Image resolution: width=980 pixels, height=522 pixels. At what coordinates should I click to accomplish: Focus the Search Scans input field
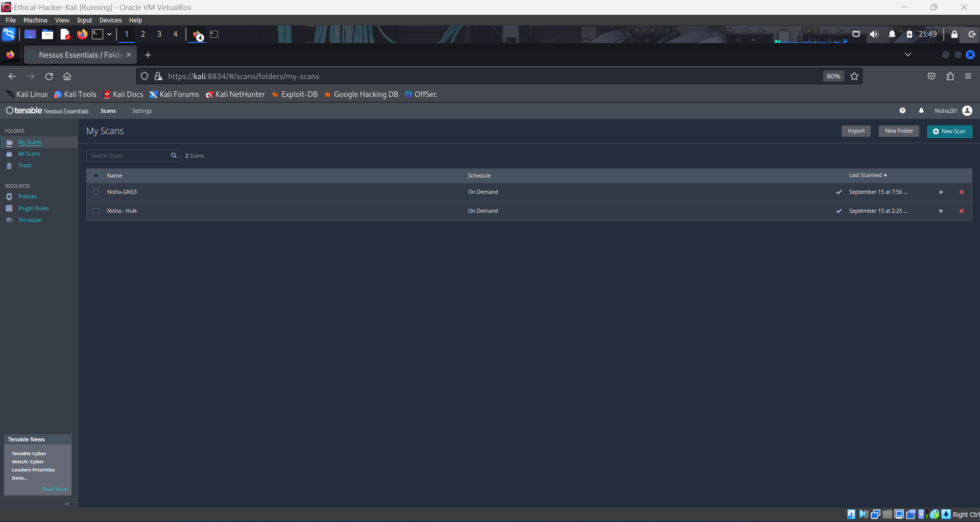(x=128, y=156)
